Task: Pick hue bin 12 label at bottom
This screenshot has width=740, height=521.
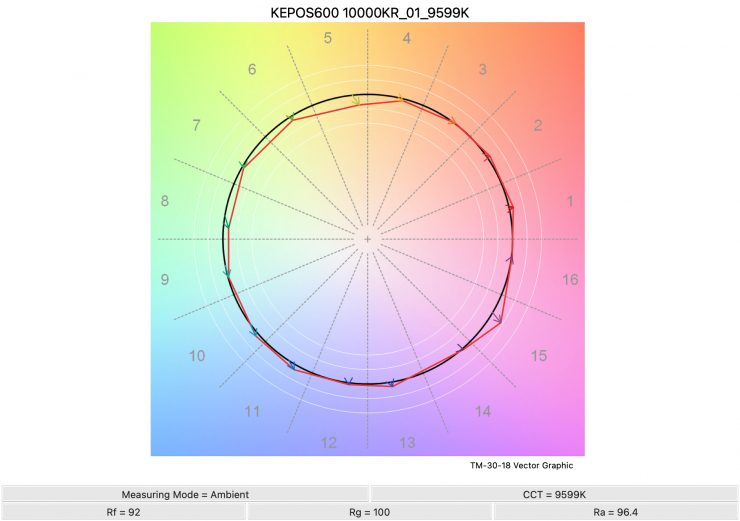Action: pyautogui.click(x=328, y=443)
